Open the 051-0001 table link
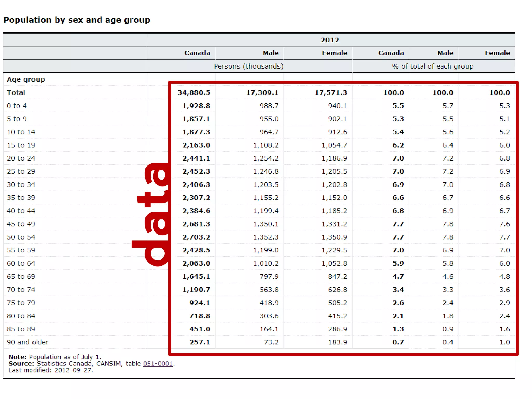The height and width of the screenshot is (399, 532). [x=158, y=363]
